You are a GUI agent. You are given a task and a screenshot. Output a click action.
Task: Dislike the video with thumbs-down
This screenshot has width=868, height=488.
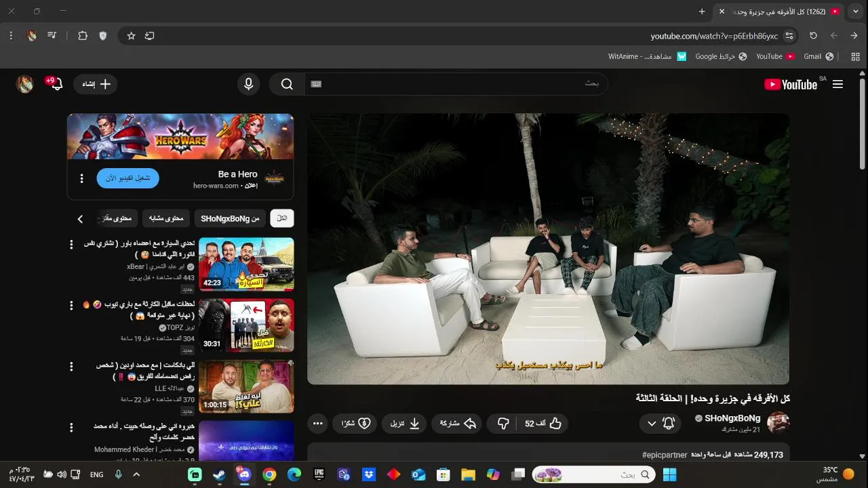[503, 424]
